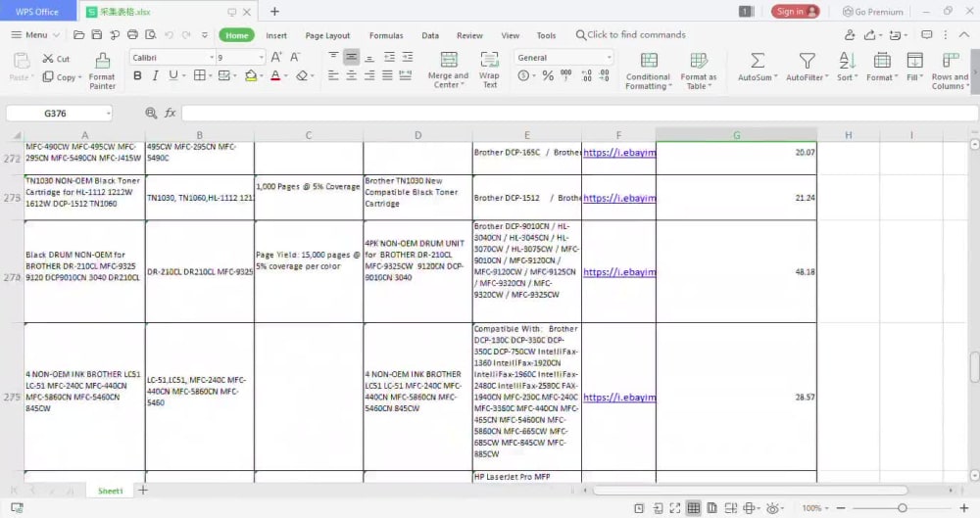
Task: Apply Merge and Center
Action: (x=448, y=71)
